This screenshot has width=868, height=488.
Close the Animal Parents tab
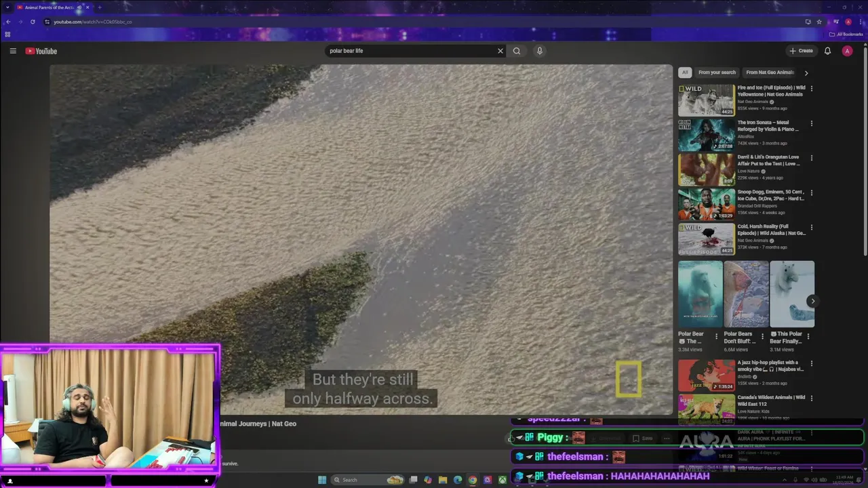coord(88,7)
